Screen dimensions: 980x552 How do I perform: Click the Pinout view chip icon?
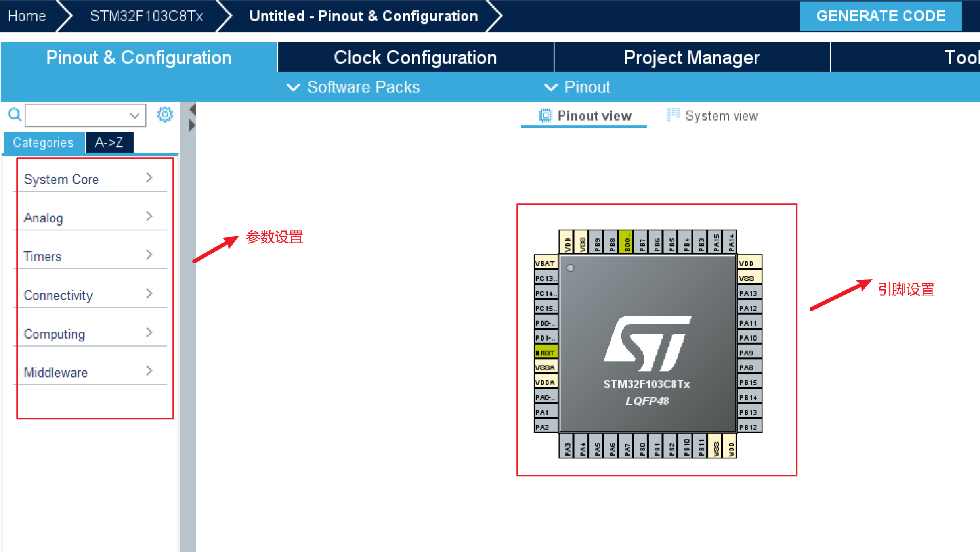click(x=545, y=115)
